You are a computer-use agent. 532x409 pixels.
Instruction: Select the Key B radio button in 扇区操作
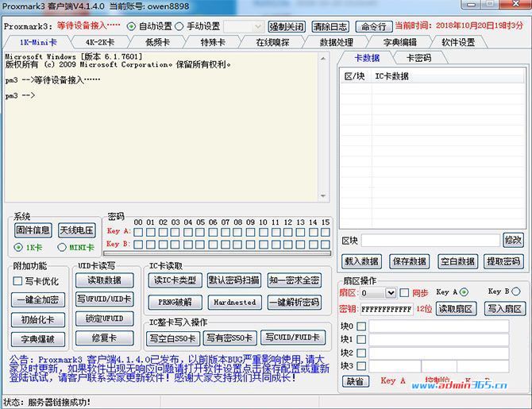pos(515,291)
